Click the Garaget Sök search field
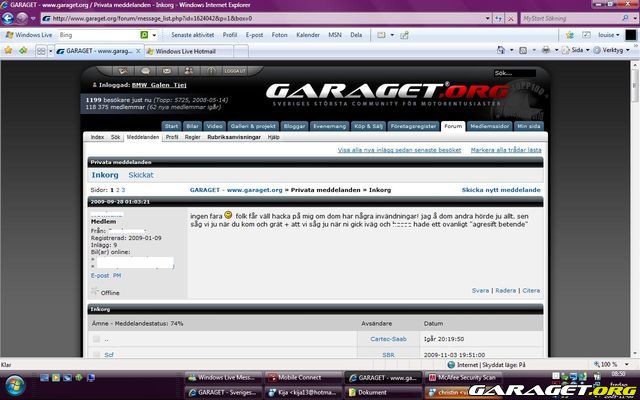This screenshot has height=400, width=640. tap(515, 73)
